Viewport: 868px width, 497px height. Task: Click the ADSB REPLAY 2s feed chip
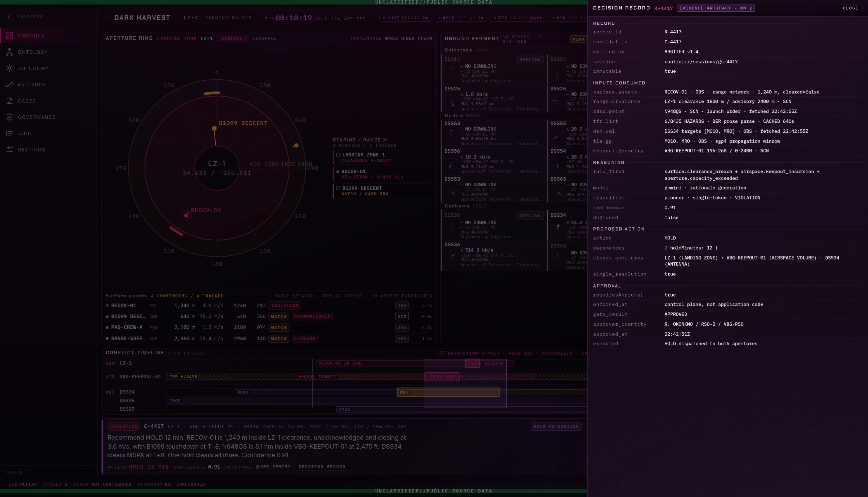pos(461,18)
